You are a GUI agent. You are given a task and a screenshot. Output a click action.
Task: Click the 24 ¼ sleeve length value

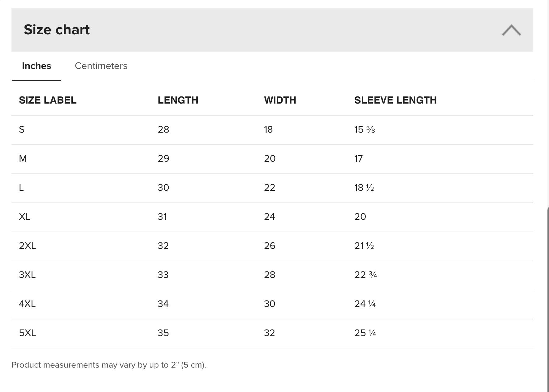[365, 304]
